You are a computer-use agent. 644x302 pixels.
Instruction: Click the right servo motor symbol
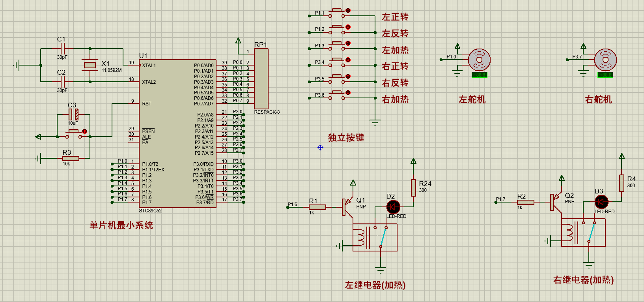coord(605,60)
